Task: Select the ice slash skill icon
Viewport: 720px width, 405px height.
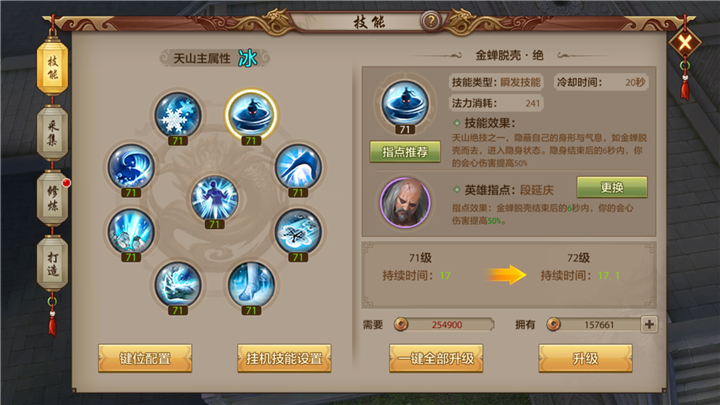Action: tap(298, 167)
